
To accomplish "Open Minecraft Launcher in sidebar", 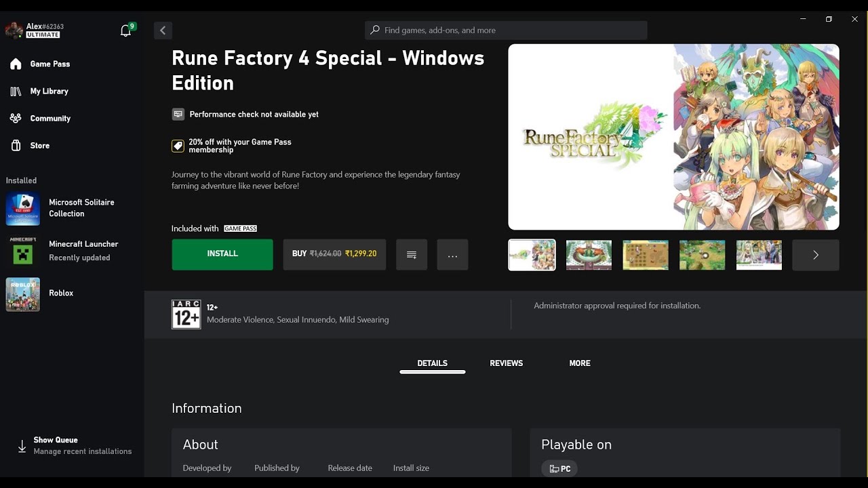I will (x=71, y=251).
